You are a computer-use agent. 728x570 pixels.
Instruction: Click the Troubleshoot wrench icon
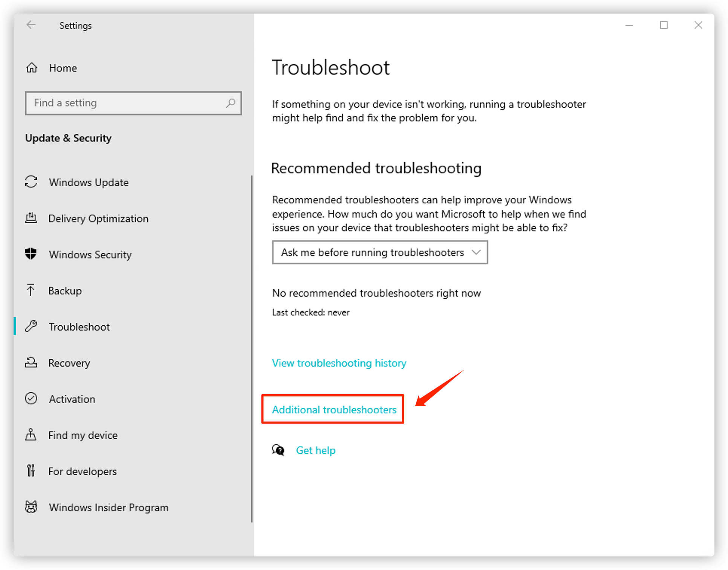click(31, 327)
